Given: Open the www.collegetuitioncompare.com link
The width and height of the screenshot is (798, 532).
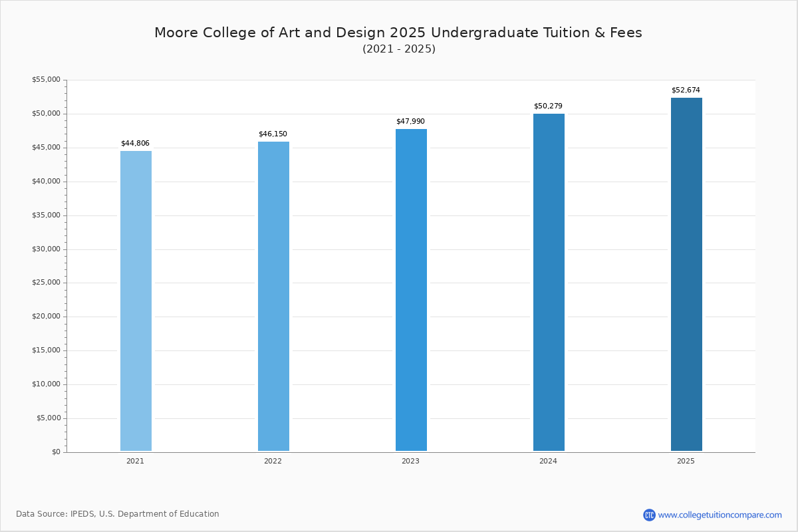Looking at the screenshot, I should (x=720, y=515).
